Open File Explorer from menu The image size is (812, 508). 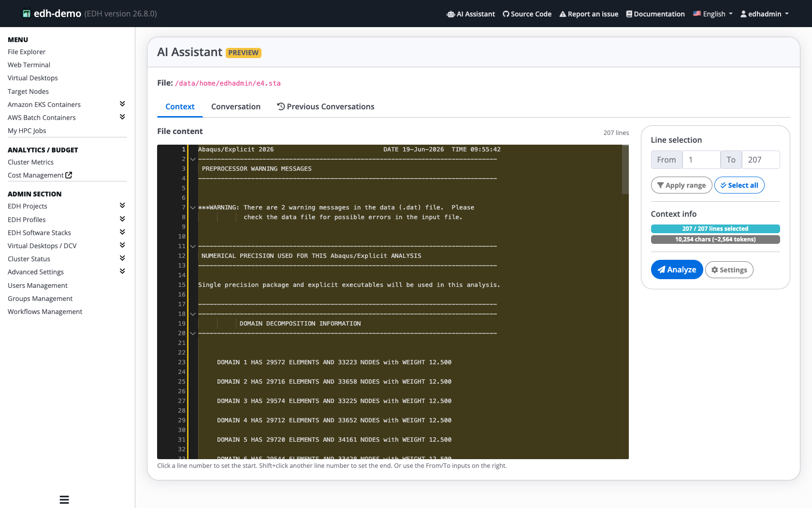point(27,52)
